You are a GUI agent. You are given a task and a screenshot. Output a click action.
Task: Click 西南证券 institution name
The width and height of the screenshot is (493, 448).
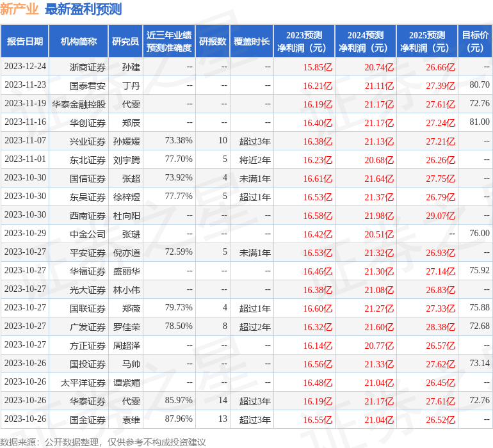[88, 216]
